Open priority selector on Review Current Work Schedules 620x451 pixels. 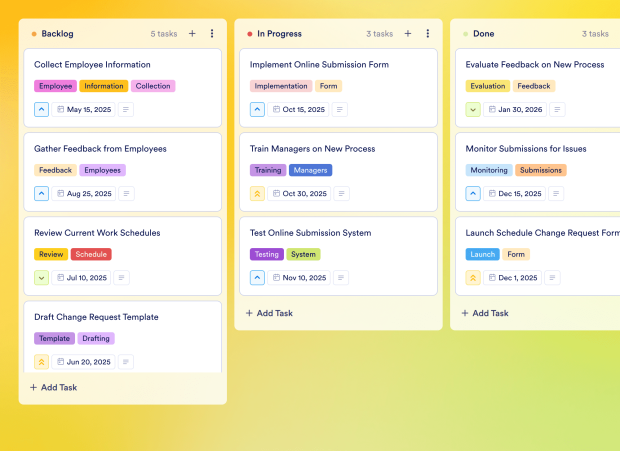[x=41, y=278]
